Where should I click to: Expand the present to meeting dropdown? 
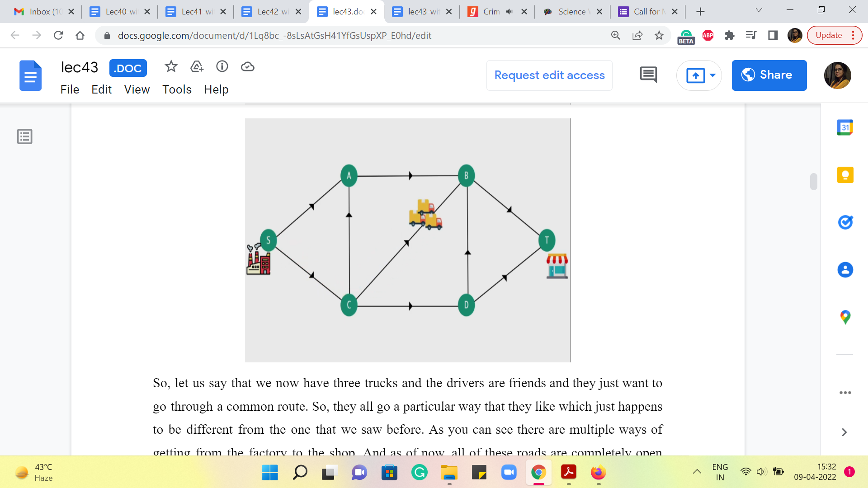click(712, 75)
